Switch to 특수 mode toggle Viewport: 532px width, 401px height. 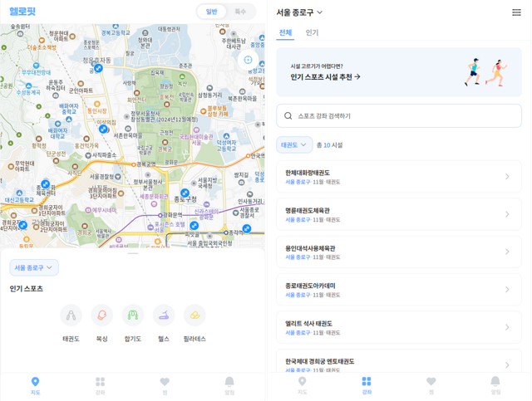[x=240, y=12]
